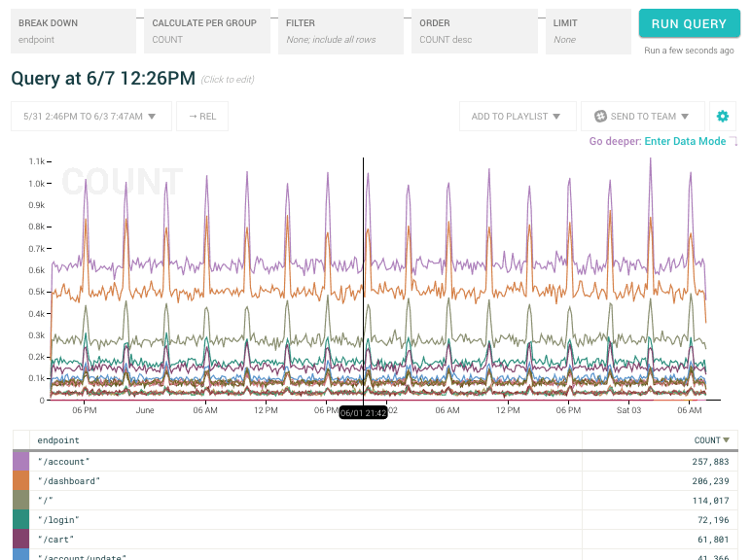
Task: Click the COUNT column sort arrow
Action: click(x=726, y=440)
